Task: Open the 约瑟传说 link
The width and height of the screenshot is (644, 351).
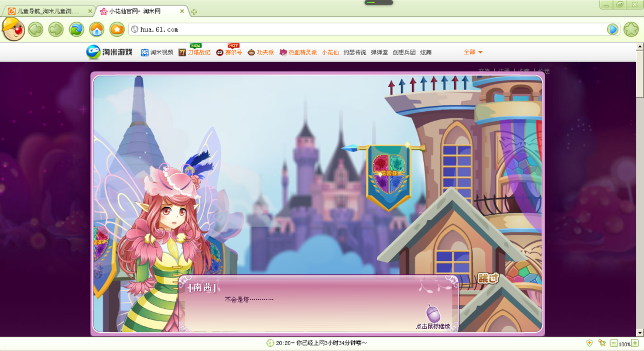Action: click(x=355, y=53)
